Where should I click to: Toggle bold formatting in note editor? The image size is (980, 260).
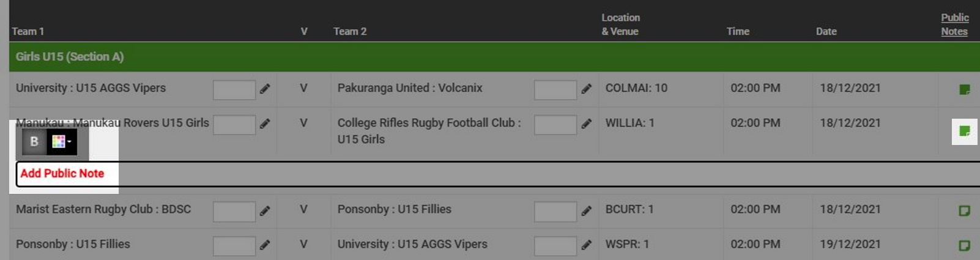tap(34, 142)
